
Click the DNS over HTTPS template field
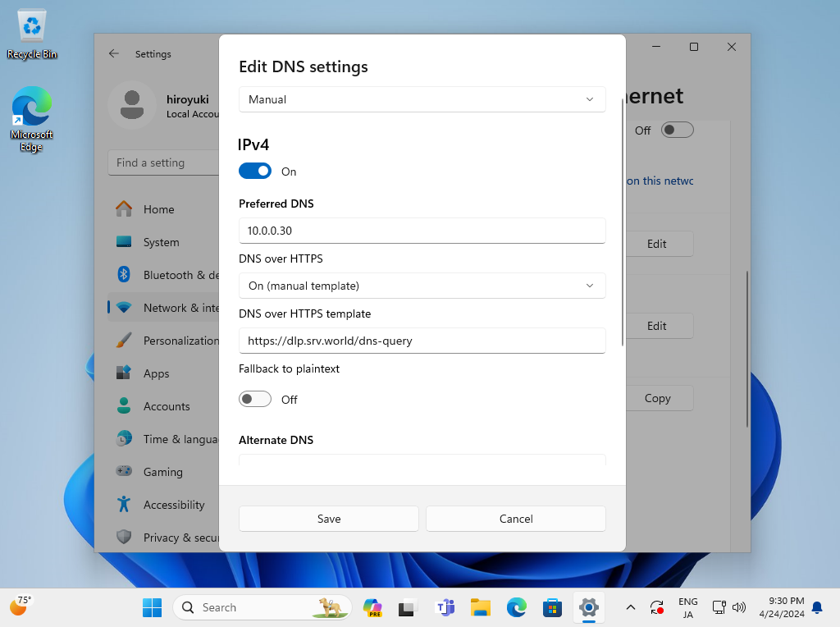(422, 341)
